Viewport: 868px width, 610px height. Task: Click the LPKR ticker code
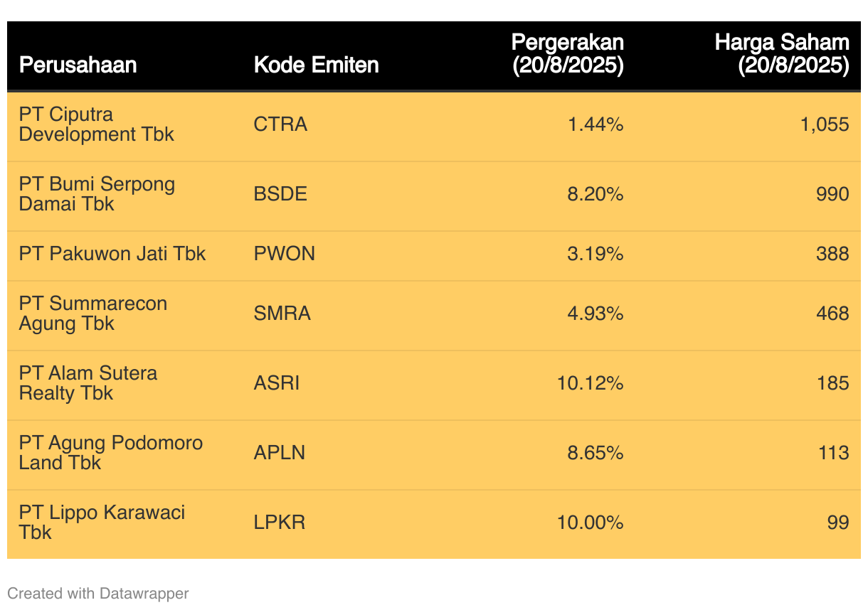[279, 523]
